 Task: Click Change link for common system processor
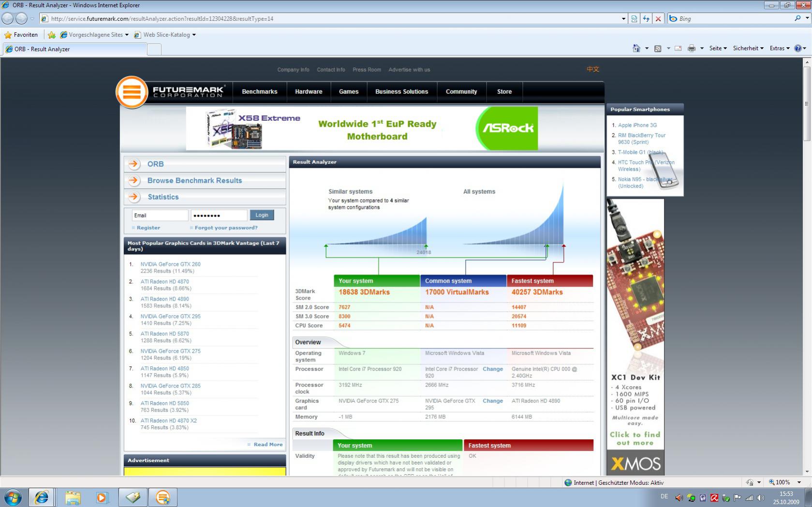tap(492, 369)
